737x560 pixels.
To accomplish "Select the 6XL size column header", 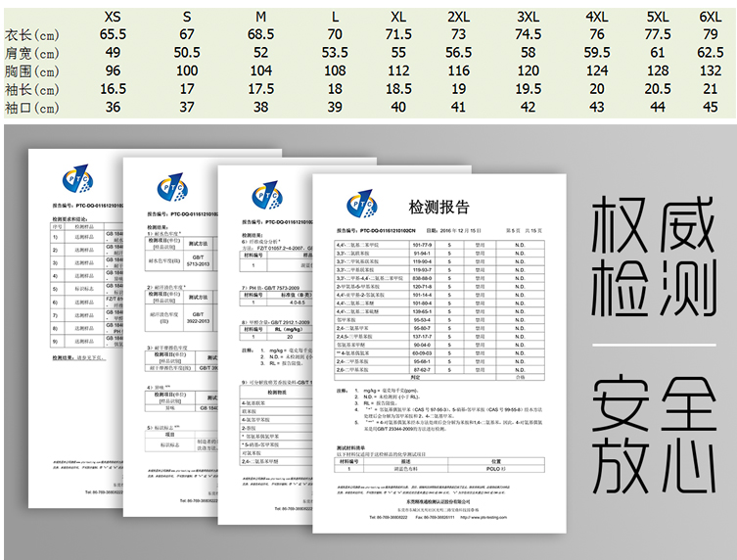I will coord(710,17).
